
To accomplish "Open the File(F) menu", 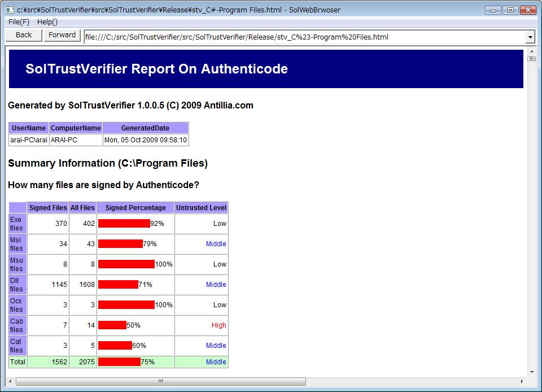I will (19, 22).
